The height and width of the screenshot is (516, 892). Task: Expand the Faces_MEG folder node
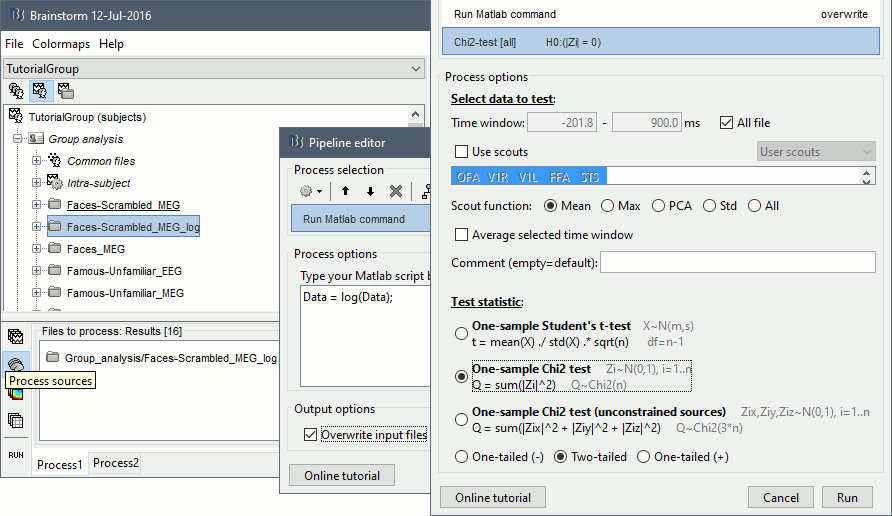pos(37,249)
